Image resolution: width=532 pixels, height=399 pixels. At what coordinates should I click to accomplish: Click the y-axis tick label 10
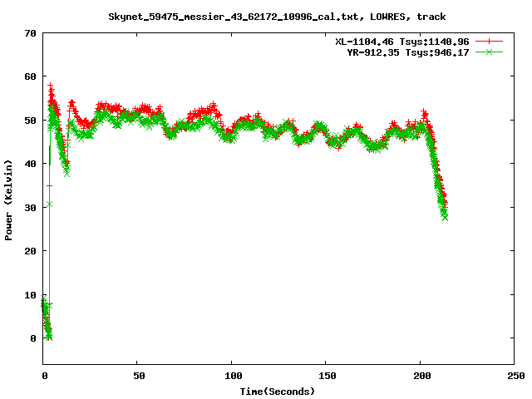coord(30,295)
